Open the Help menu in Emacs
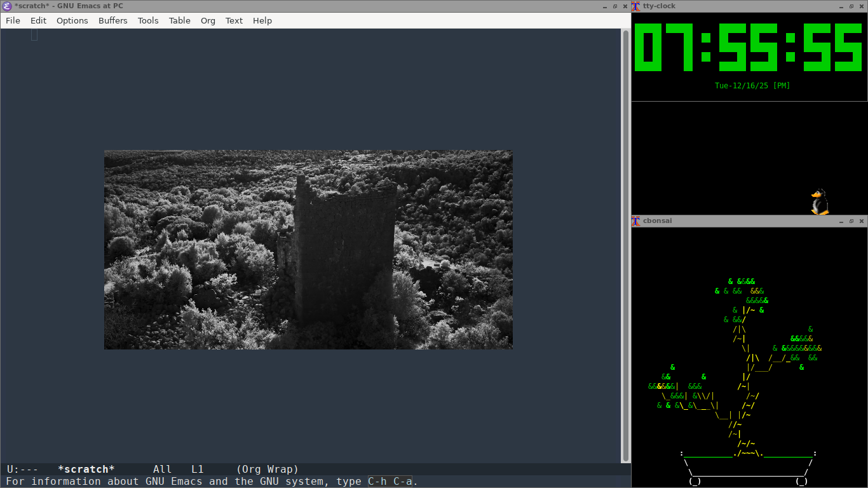This screenshot has width=868, height=488. tap(262, 20)
